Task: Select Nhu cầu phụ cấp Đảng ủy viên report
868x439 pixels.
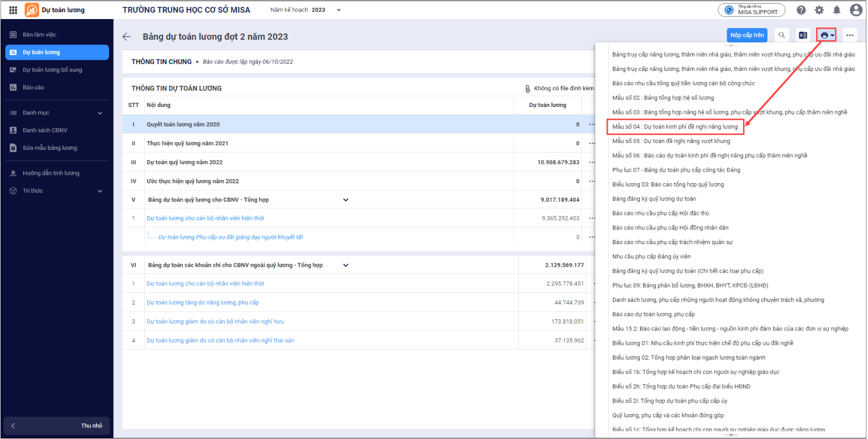Action: pos(652,257)
